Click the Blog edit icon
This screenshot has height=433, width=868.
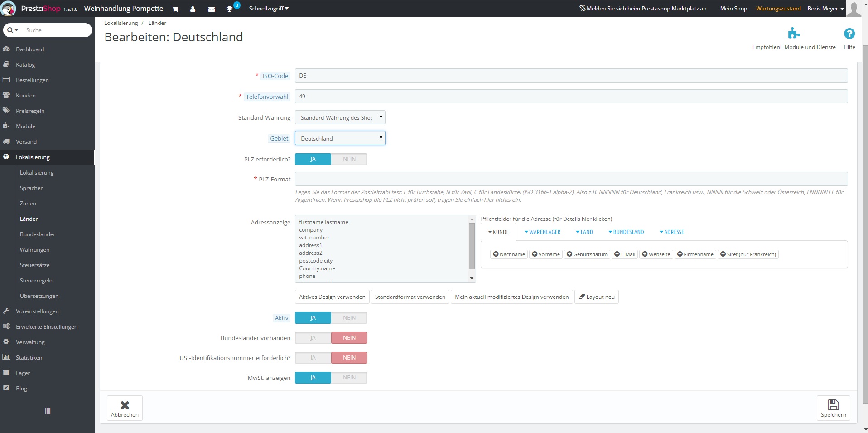point(6,388)
